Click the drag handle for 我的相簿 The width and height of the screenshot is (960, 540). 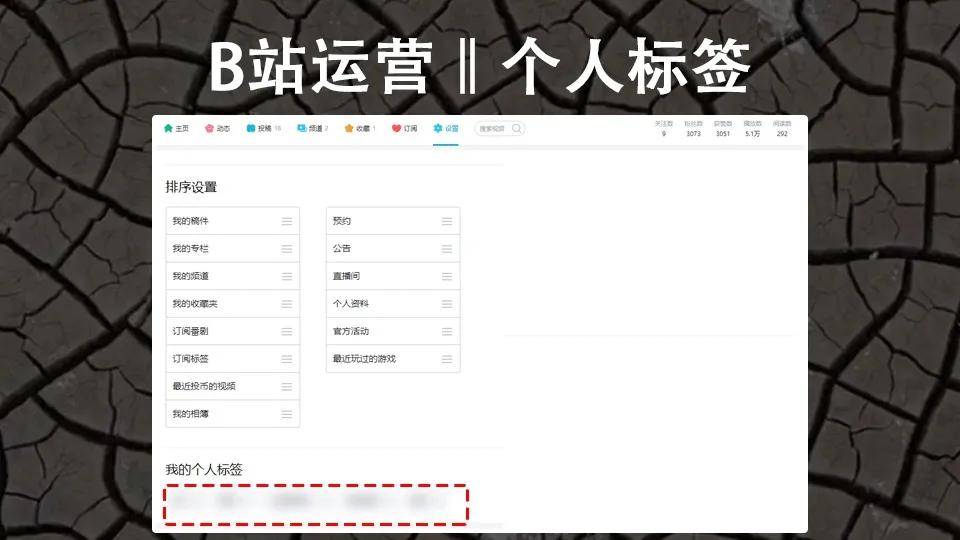pyautogui.click(x=287, y=414)
